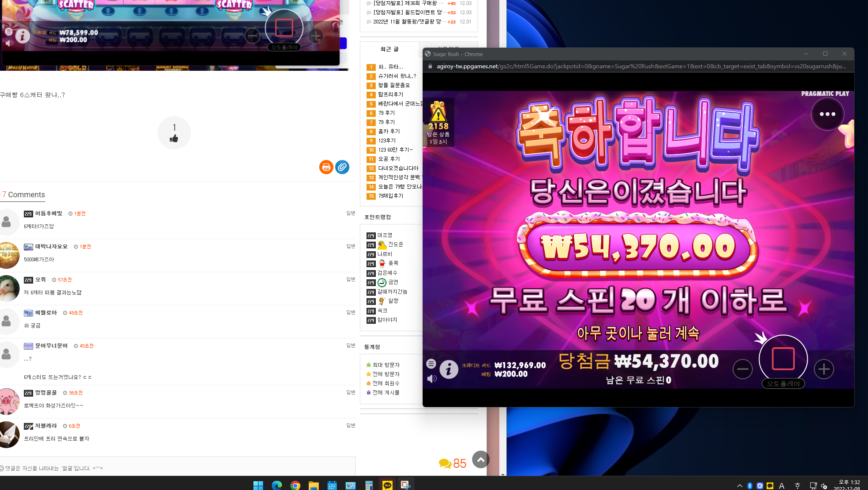Select the 최근 글 tab
This screenshot has width=868, height=490.
click(x=389, y=49)
